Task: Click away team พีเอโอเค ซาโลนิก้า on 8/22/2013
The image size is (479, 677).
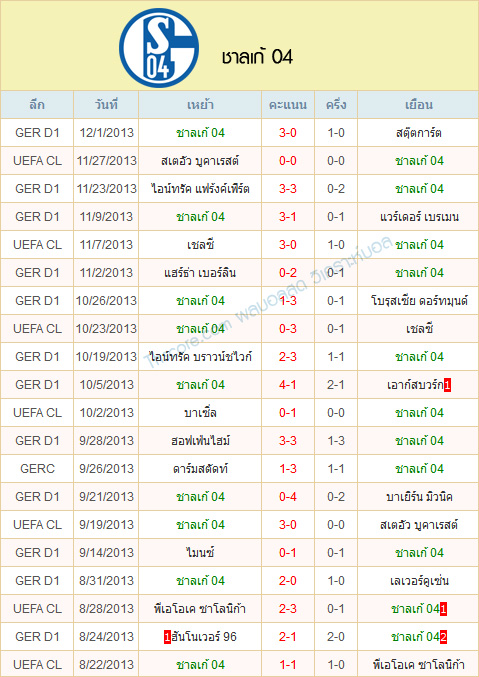Action: coord(419,664)
